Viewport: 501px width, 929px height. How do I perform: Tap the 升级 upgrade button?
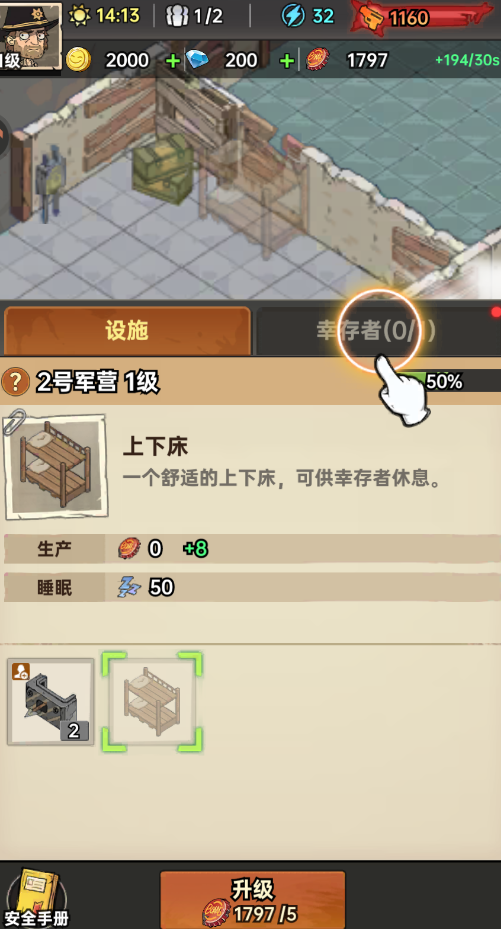coord(252,900)
